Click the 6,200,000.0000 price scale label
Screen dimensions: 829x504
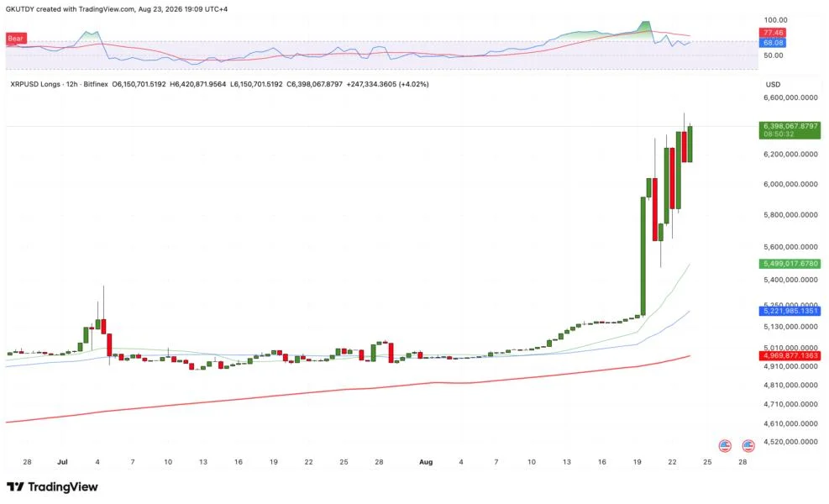tap(790, 155)
